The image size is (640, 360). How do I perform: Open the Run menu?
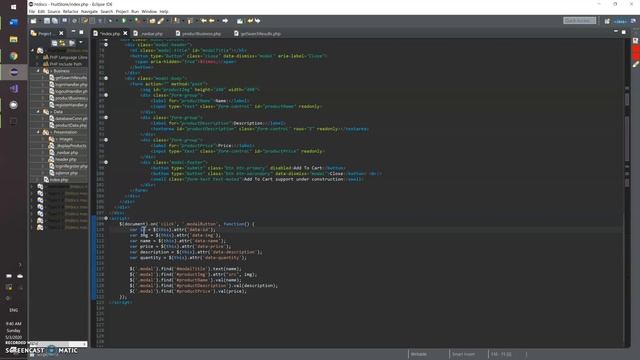tap(135, 11)
